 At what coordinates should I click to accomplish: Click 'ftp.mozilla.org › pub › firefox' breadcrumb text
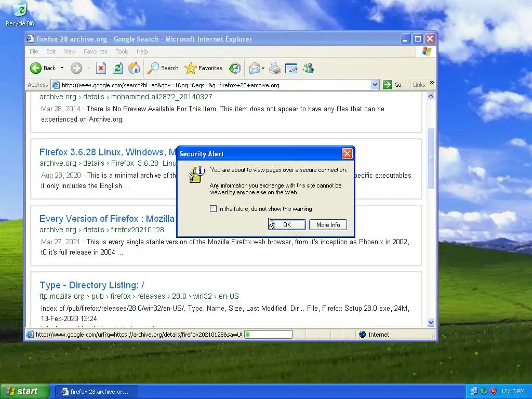pyautogui.click(x=85, y=296)
